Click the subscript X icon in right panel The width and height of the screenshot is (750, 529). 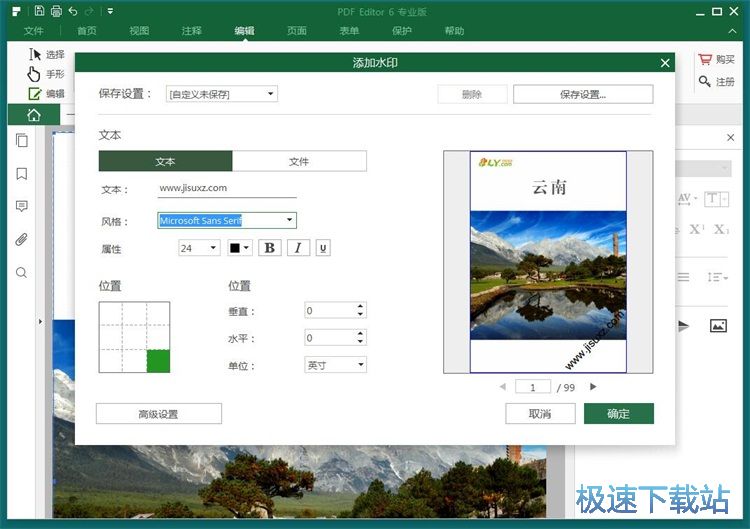(x=721, y=229)
